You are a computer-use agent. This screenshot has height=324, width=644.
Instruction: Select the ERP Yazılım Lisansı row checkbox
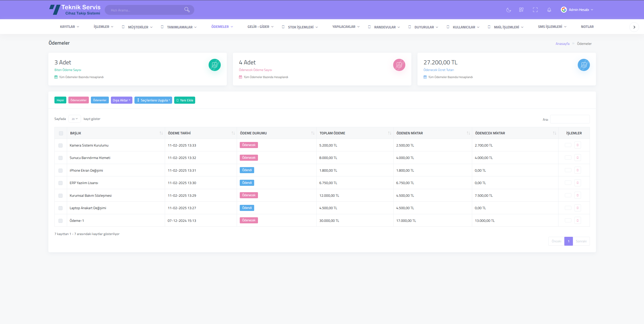[x=61, y=183]
